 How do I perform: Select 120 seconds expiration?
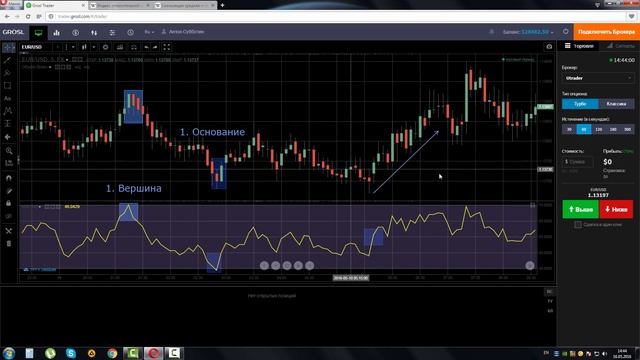598,129
